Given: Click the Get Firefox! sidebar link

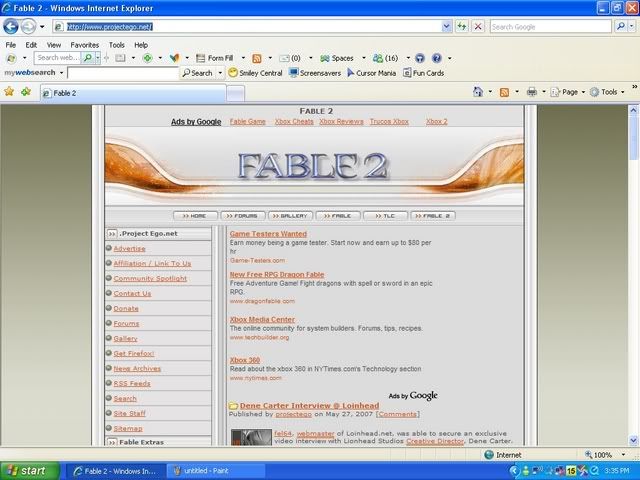Looking at the screenshot, I should 133,353.
